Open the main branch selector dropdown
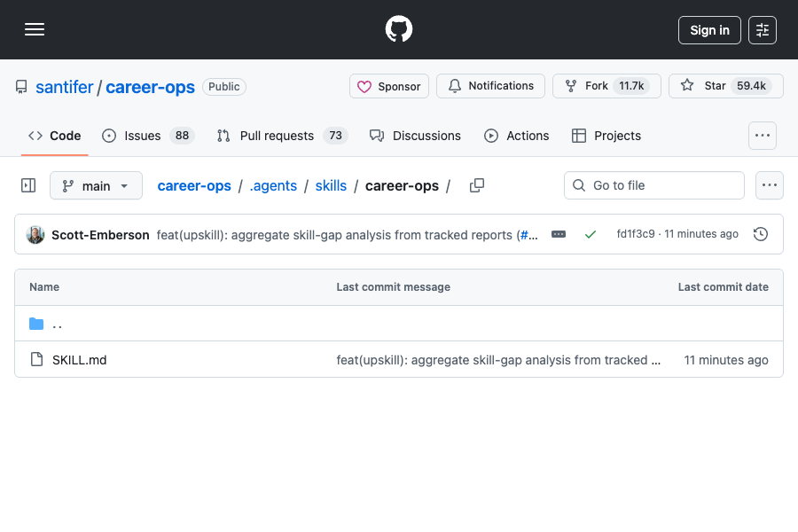The image size is (798, 532). (x=96, y=186)
